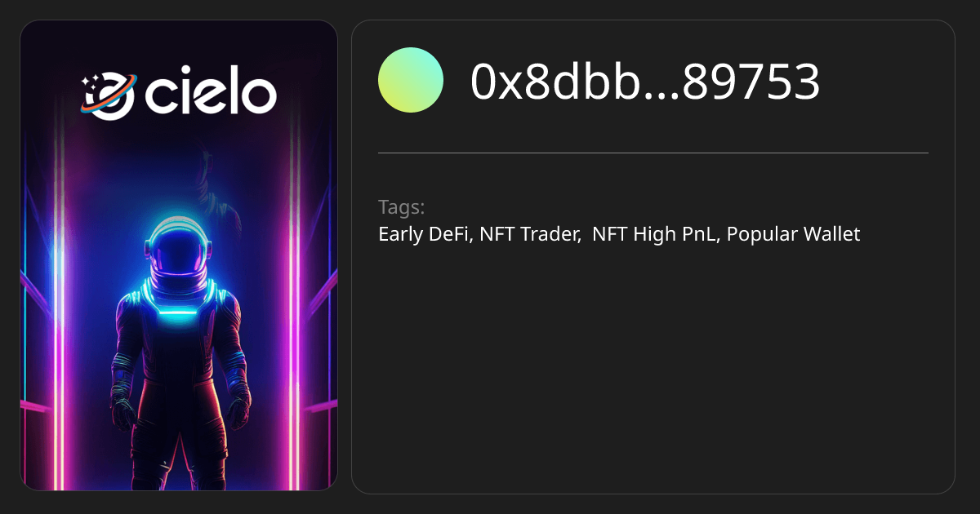The image size is (980, 514).
Task: Click the sparkle stars on Cielo logo
Action: point(89,81)
